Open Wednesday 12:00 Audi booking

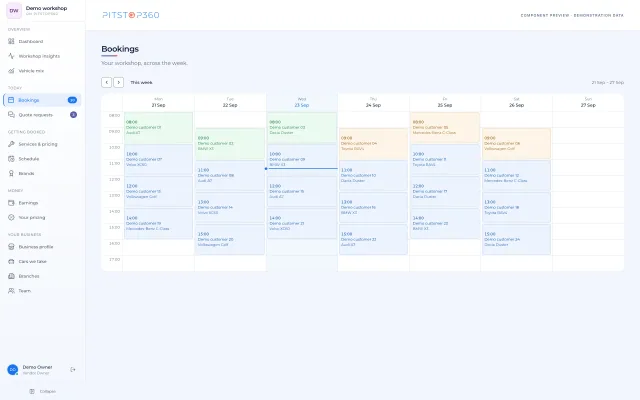pyautogui.click(x=302, y=191)
